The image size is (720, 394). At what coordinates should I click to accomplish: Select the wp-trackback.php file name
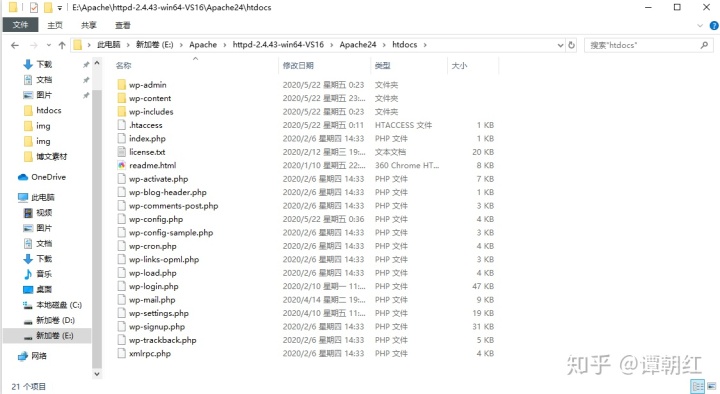(x=163, y=340)
